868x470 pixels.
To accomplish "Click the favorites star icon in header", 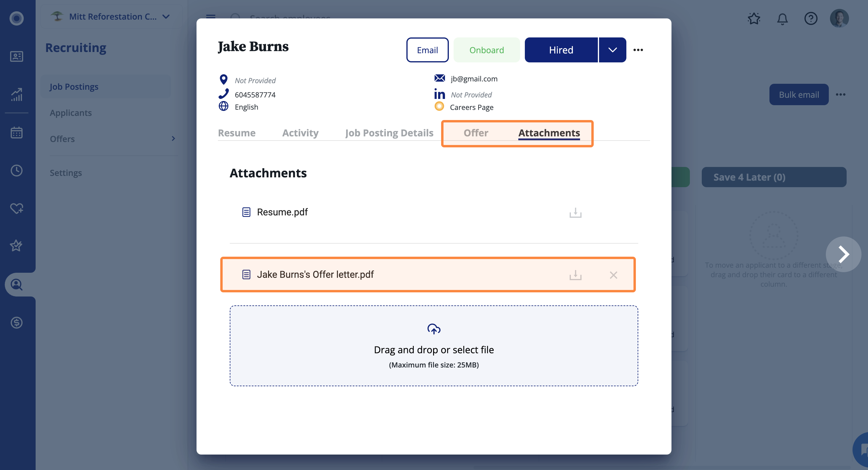I will (x=754, y=18).
